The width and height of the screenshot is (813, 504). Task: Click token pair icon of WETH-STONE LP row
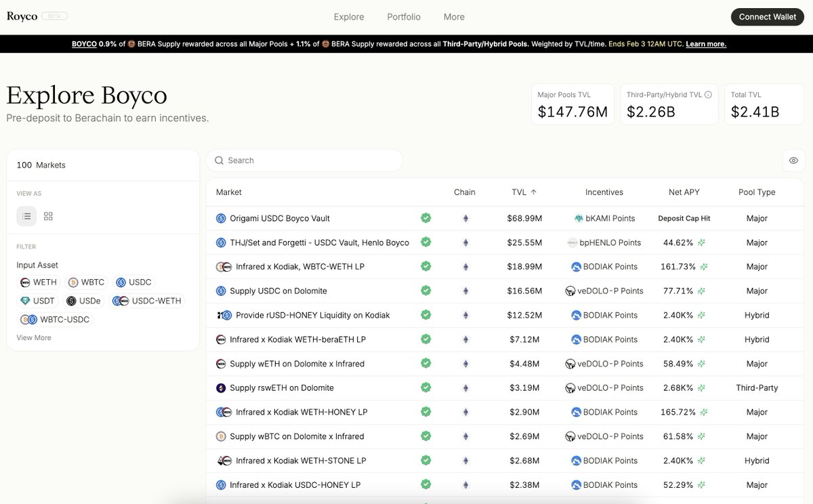click(x=224, y=461)
